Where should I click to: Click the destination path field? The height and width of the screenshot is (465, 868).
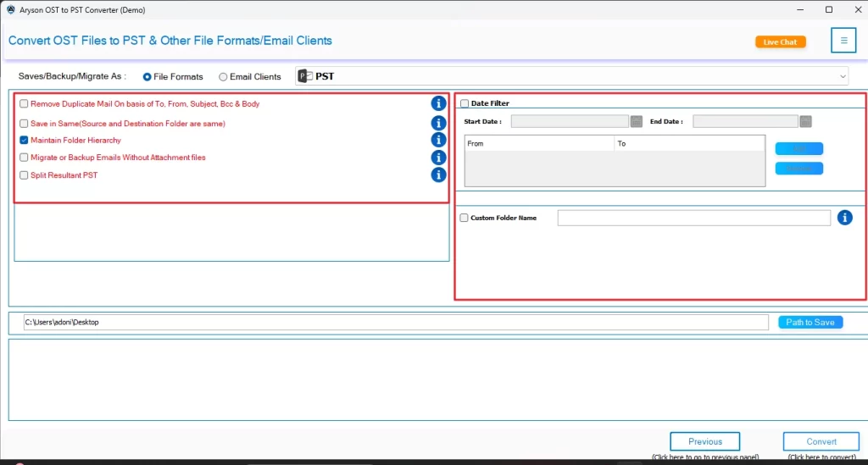click(396, 323)
